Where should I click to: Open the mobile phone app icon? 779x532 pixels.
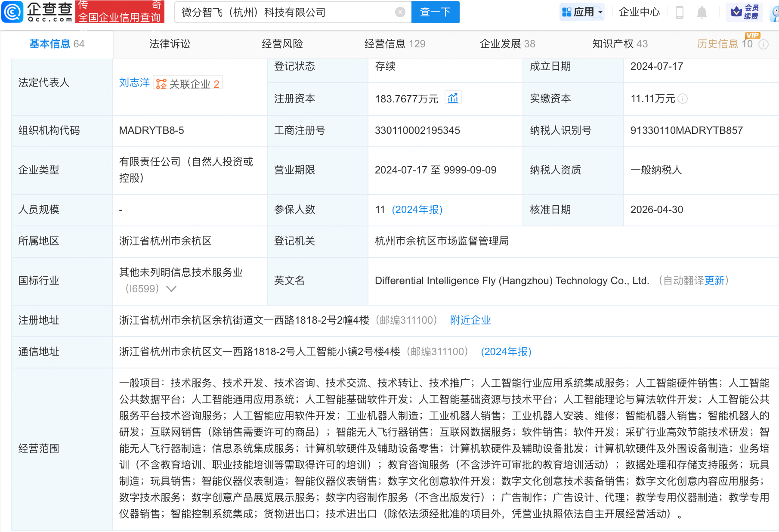680,12
